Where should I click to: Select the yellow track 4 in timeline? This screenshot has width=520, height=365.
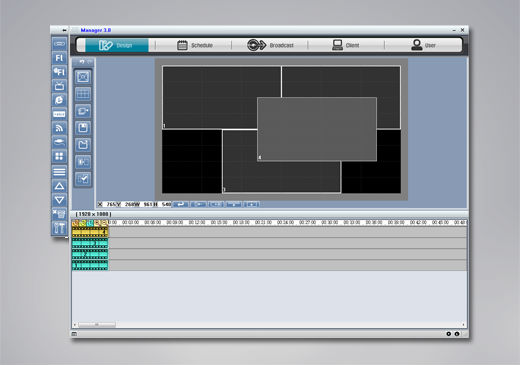(x=90, y=232)
